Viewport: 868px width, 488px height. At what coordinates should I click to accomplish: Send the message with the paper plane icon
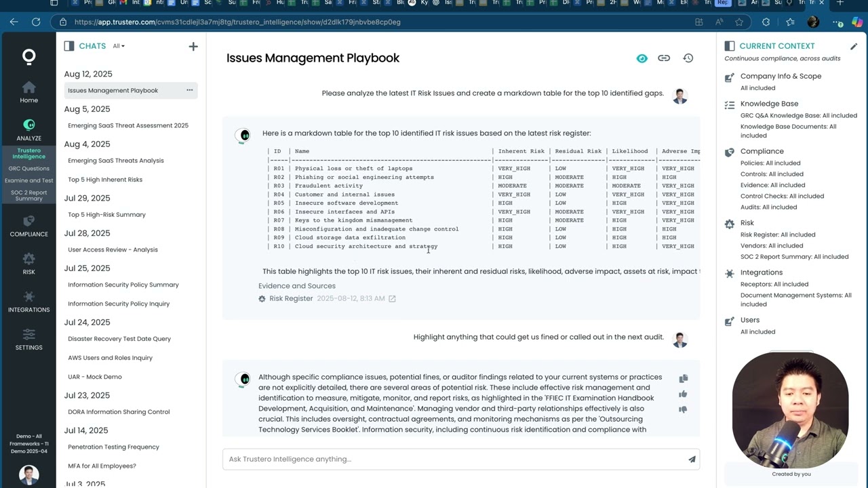[x=692, y=460]
